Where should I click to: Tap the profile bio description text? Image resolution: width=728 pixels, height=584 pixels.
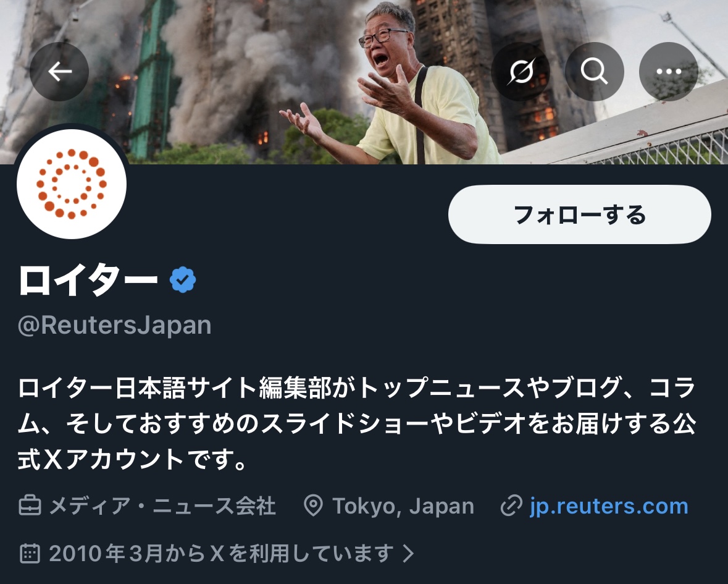tap(356, 423)
